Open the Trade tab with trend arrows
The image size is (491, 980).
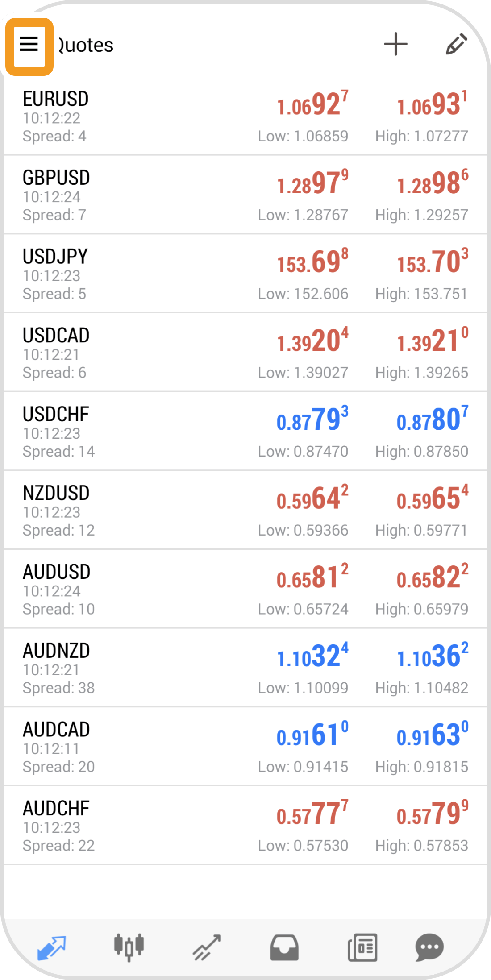207,947
